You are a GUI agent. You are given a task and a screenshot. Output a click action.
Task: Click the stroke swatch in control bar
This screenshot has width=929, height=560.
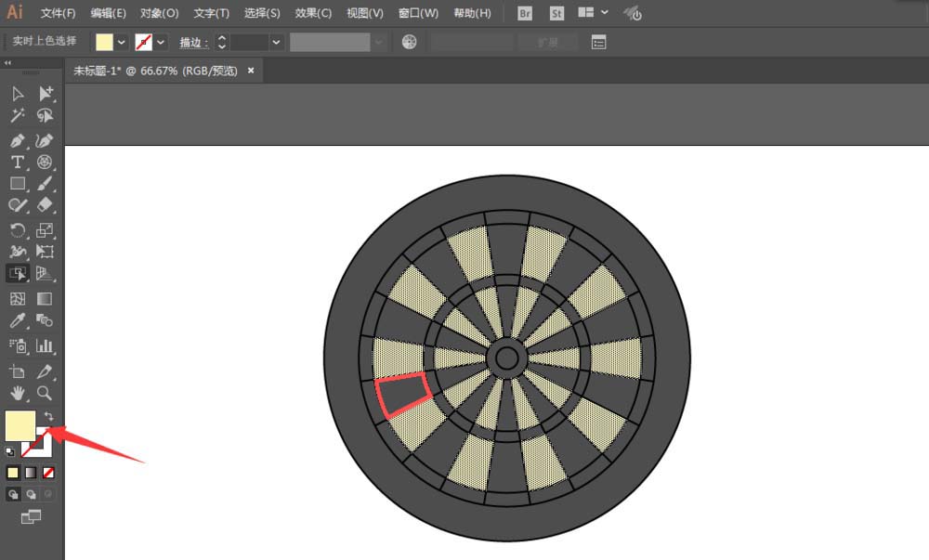[x=143, y=42]
